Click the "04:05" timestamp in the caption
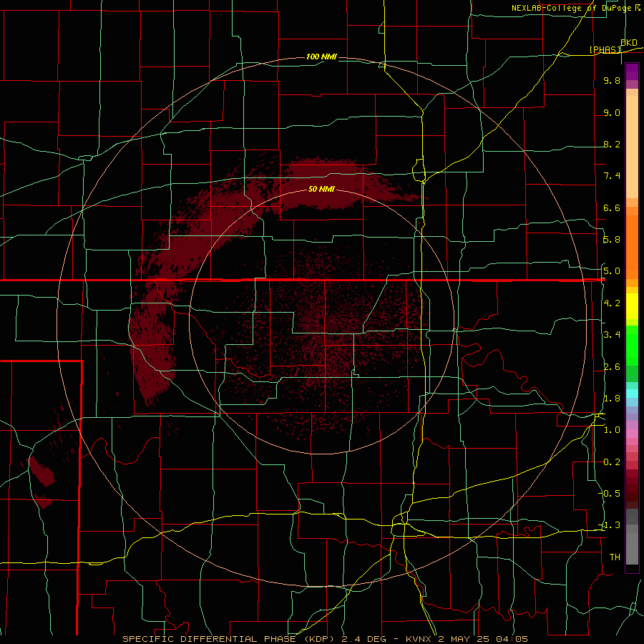 [x=512, y=639]
